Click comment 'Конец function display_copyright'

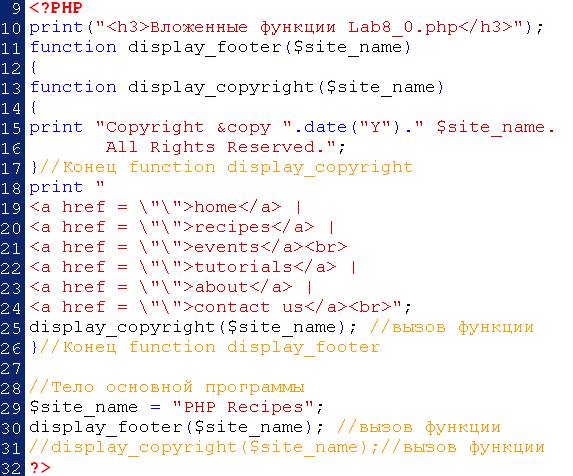226,167
